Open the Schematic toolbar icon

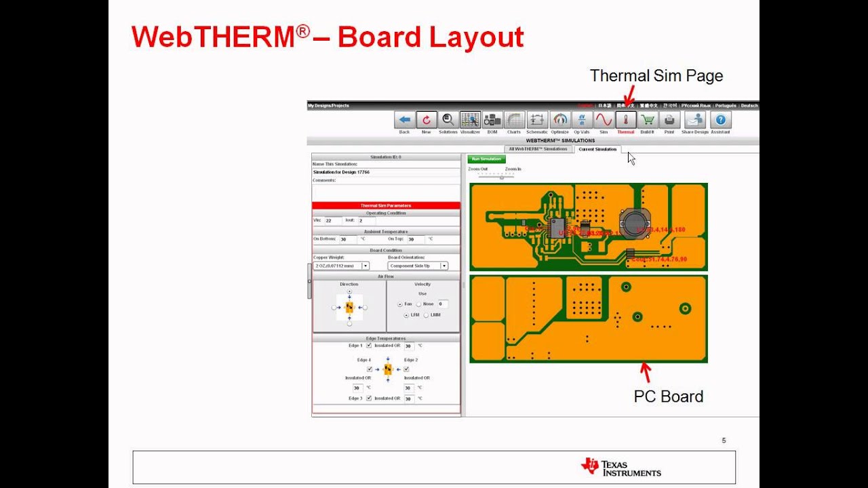[x=537, y=120]
